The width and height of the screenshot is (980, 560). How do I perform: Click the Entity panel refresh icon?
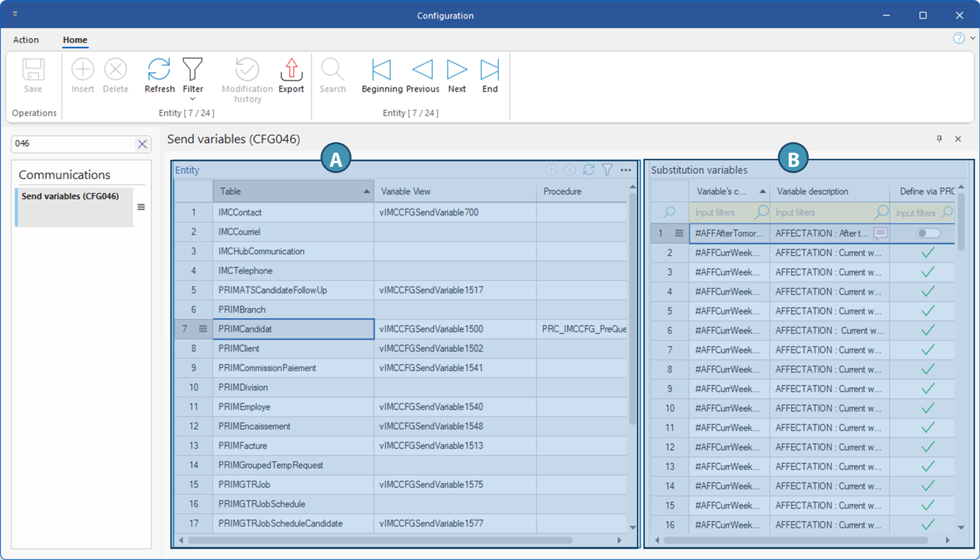point(589,170)
